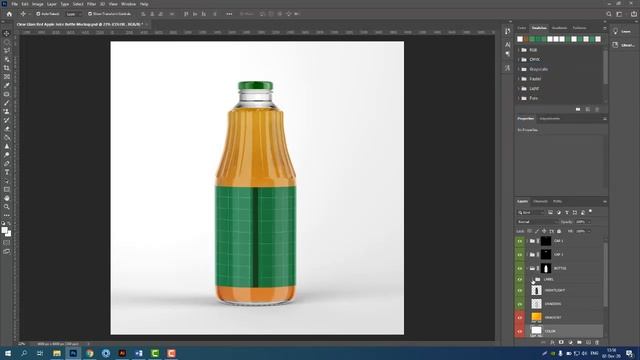
Task: Toggle visibility of the GRADIENT layer
Action: 520,318
